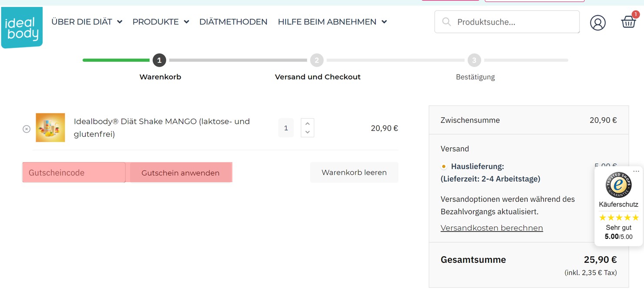Expand the Produkte menu
This screenshot has width=644, height=292.
click(x=161, y=22)
